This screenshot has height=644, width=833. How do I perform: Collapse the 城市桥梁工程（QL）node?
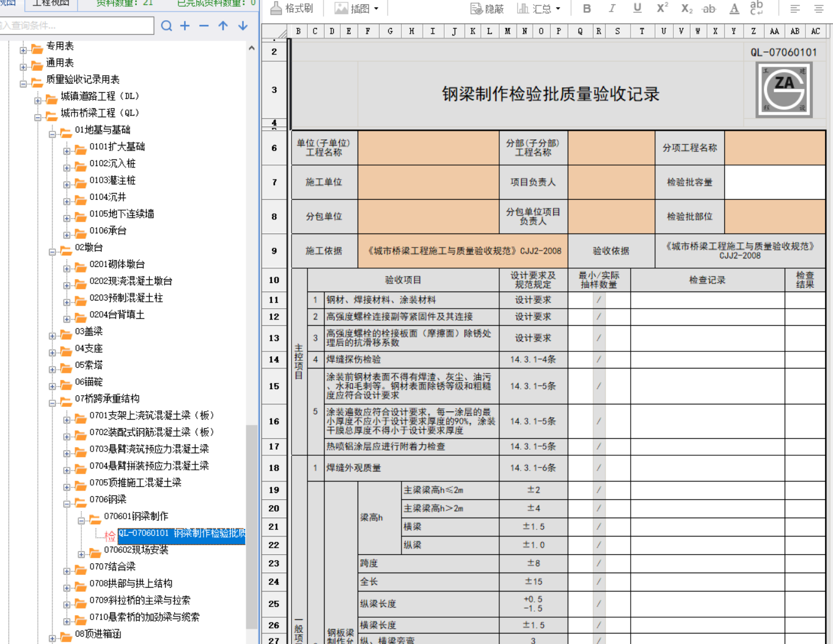[38, 117]
